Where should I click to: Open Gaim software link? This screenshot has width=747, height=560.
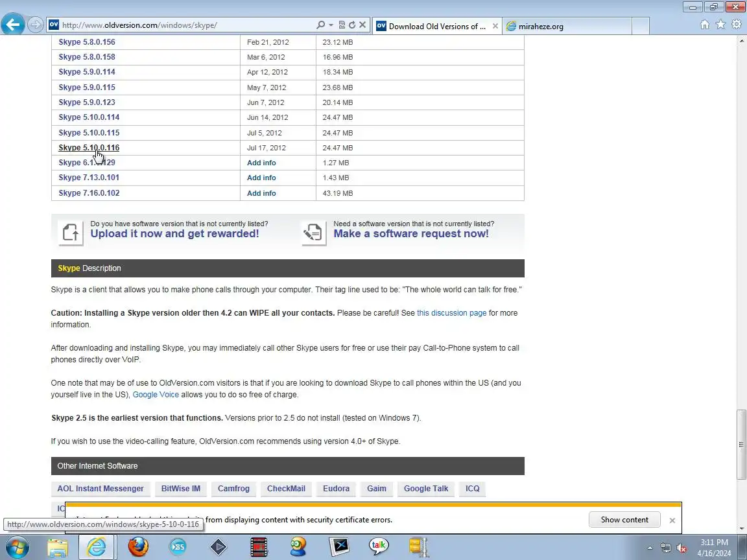[376, 489]
